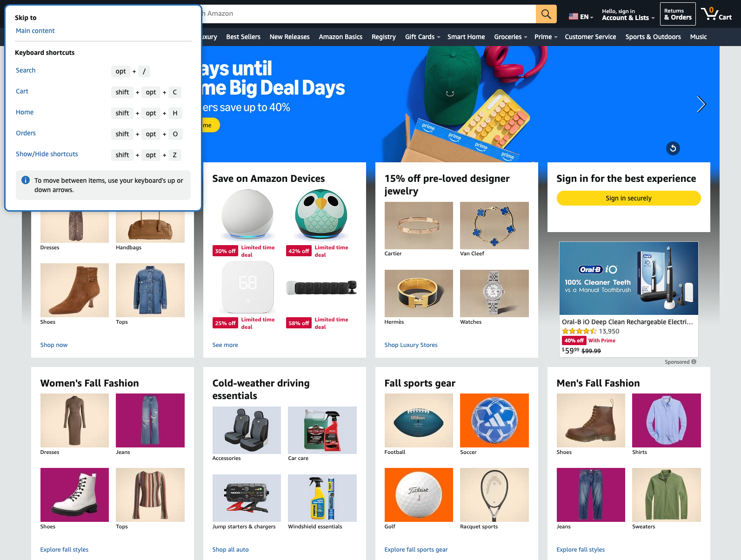
Task: Open the Prime menu dropdown
Action: pos(546,37)
